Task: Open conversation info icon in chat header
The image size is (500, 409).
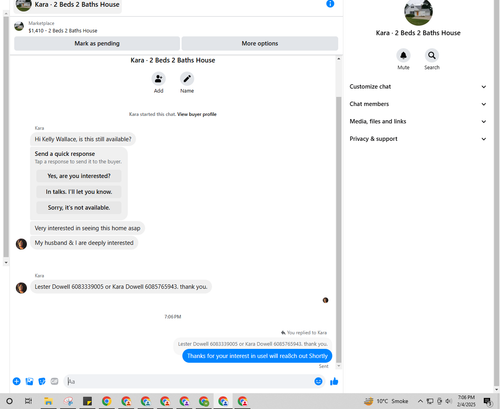Action: pos(330,4)
